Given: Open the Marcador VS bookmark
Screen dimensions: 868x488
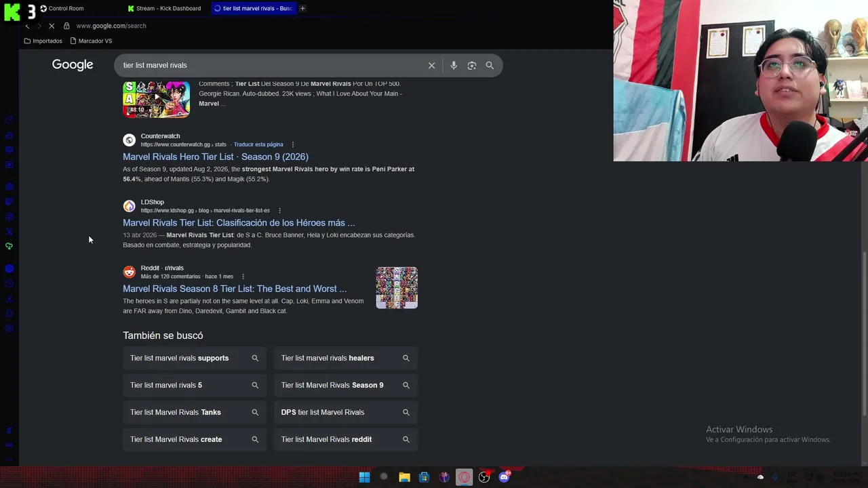Looking at the screenshot, I should click(x=91, y=41).
